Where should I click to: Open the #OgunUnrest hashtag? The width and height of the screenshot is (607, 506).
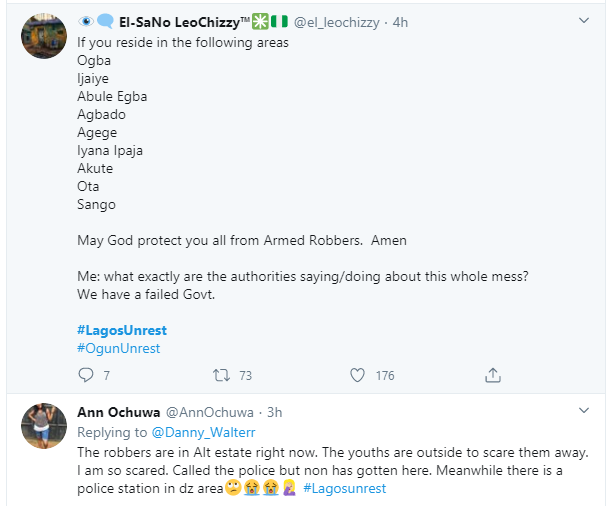118,348
